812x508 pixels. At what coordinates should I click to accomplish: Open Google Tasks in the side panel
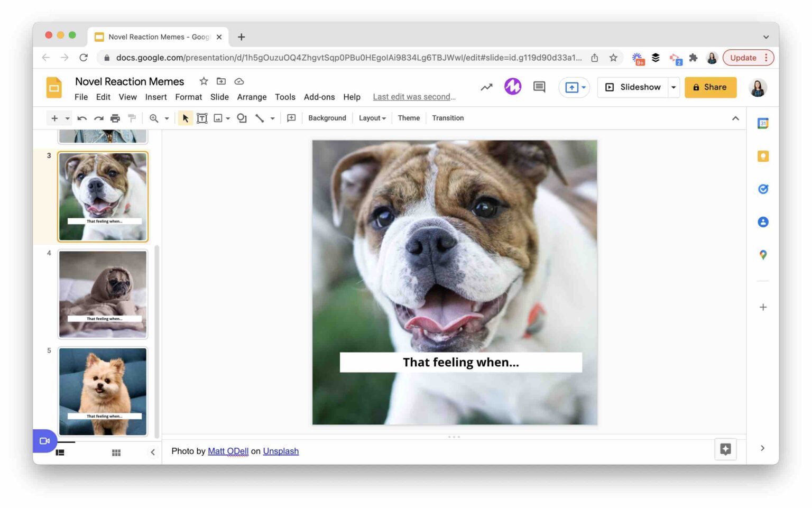[763, 189]
